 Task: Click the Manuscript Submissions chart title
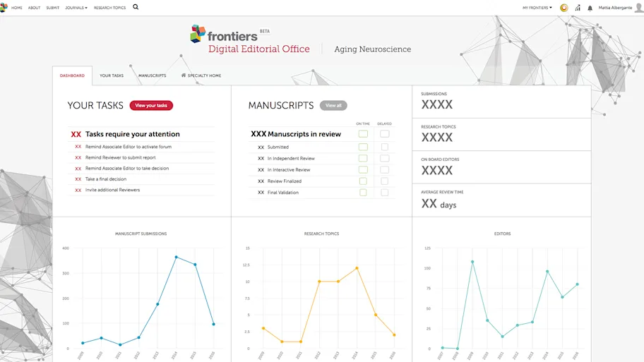141,234
